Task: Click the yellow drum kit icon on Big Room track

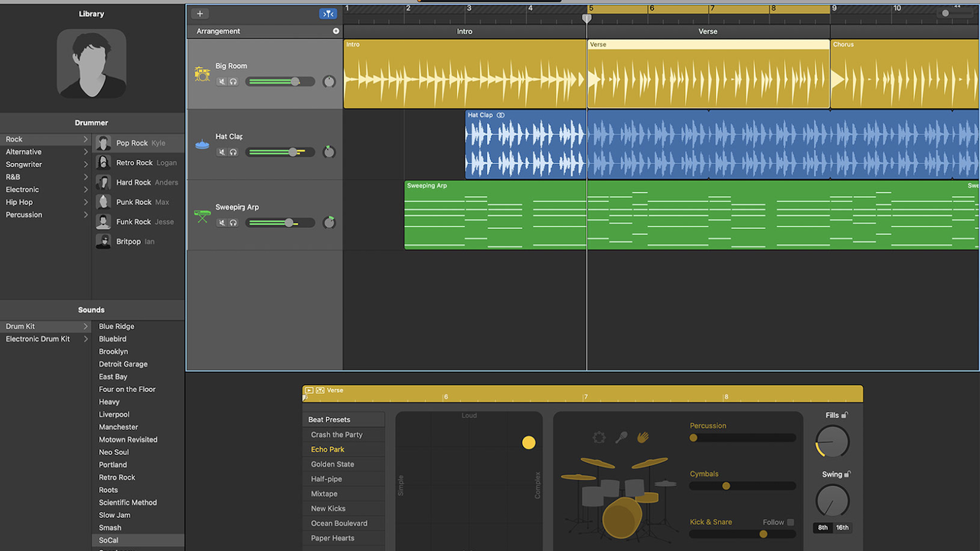Action: 202,74
